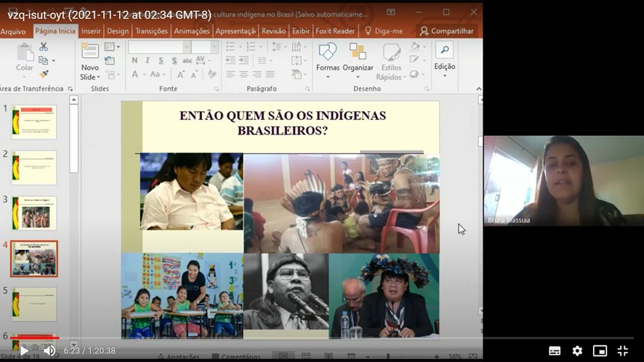Screen dimensions: 644x362
Task: Open the font size combo box
Action: click(x=204, y=47)
